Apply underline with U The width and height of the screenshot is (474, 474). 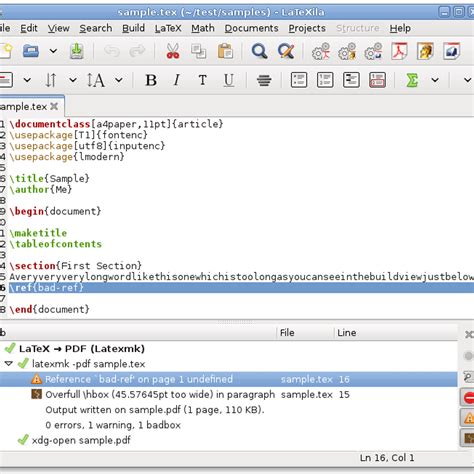(229, 80)
